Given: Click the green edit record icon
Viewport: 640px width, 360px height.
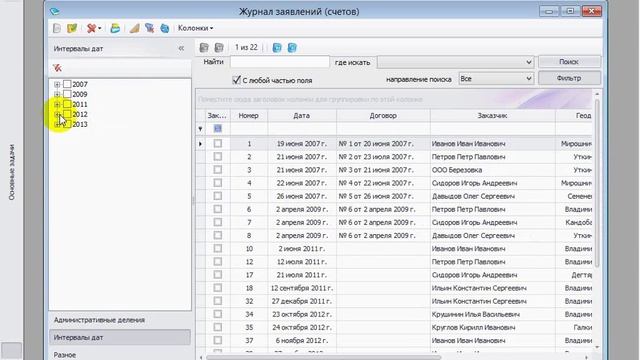Looking at the screenshot, I should (72, 28).
